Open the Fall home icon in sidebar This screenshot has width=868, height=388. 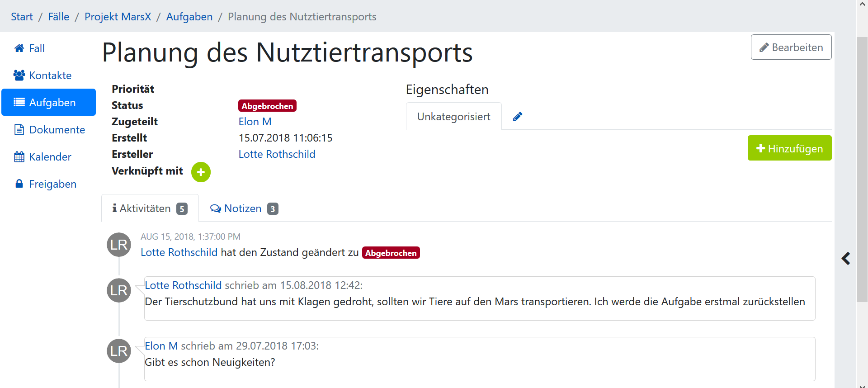tap(19, 48)
